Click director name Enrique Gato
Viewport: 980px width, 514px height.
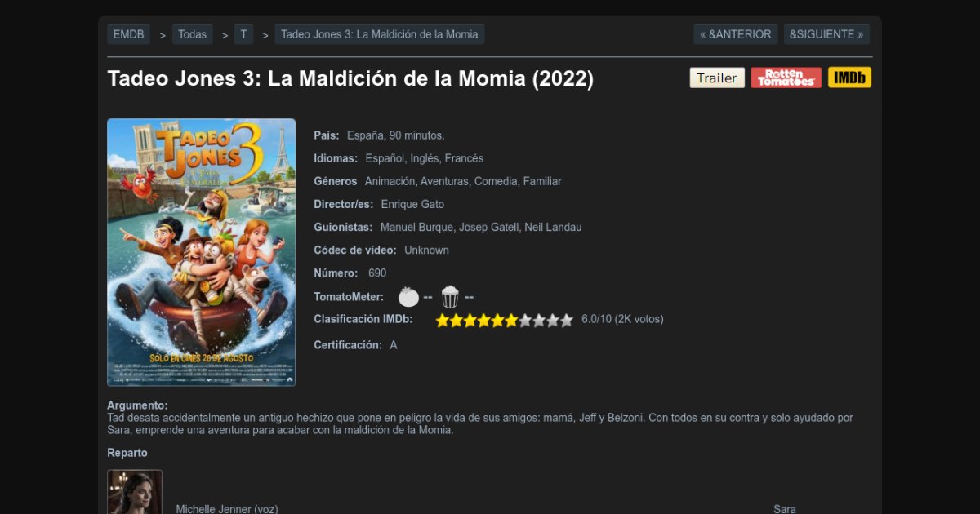pos(412,204)
